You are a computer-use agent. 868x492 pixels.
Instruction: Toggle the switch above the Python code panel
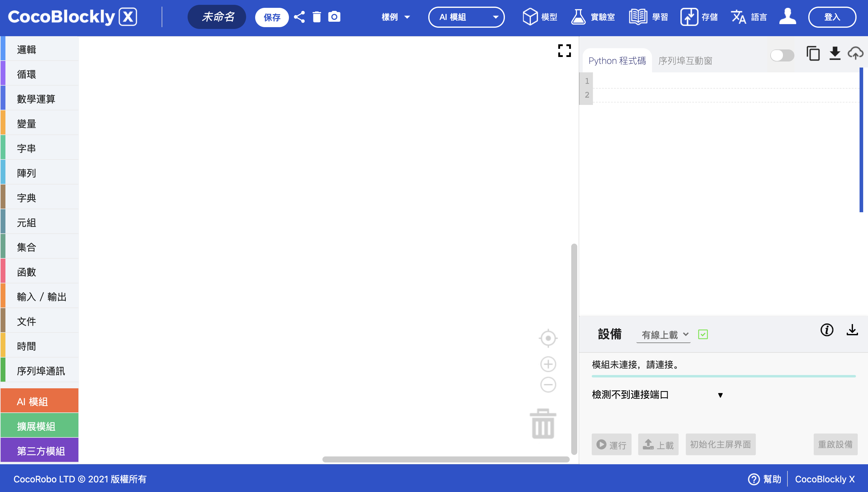tap(782, 56)
